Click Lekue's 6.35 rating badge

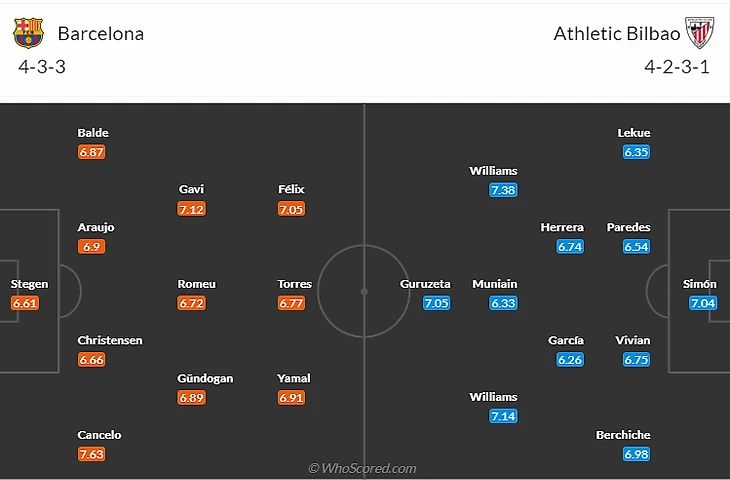(636, 152)
